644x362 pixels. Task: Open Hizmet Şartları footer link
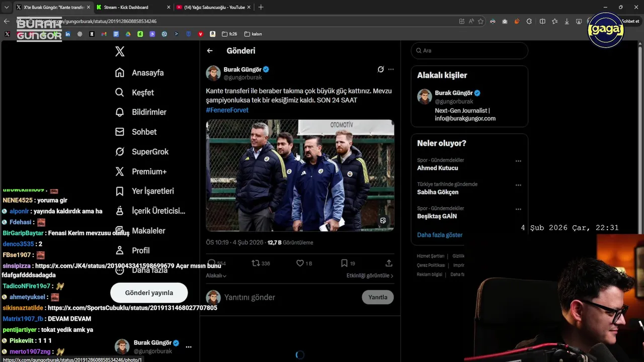(431, 256)
